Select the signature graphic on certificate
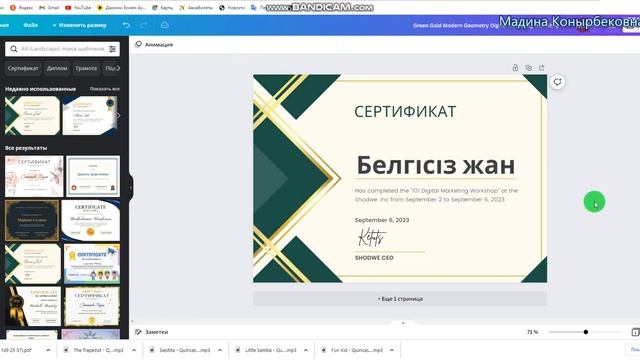 point(371,237)
